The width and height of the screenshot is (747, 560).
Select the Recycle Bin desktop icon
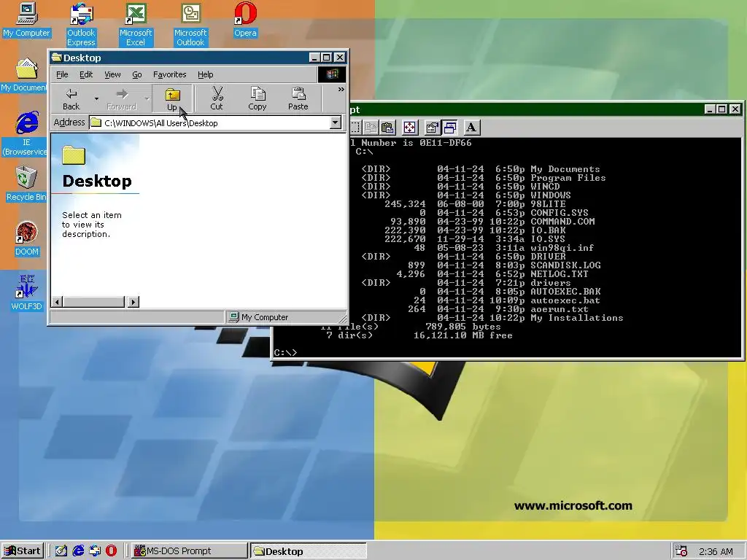click(26, 184)
